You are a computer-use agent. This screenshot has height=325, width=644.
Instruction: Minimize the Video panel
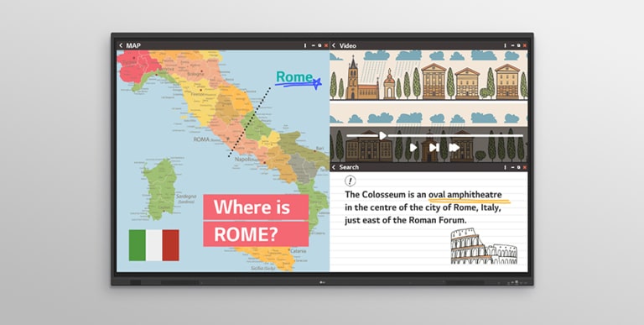pyautogui.click(x=512, y=45)
